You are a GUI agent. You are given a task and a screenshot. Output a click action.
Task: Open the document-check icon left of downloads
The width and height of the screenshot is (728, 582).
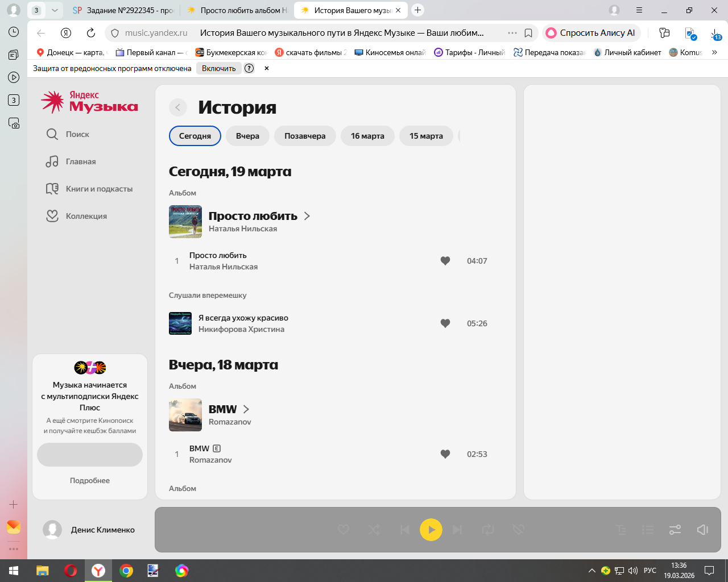point(690,34)
